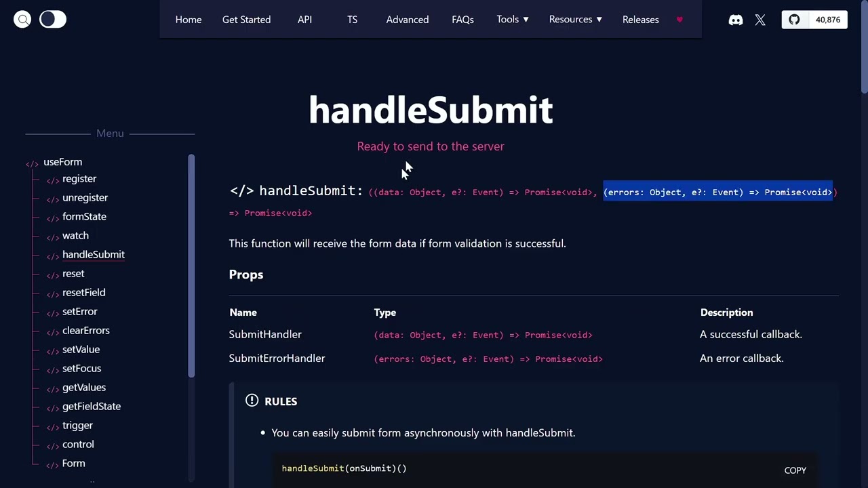This screenshot has width=868, height=488.
Task: Click the code icon beside setError
Action: pos(52,313)
